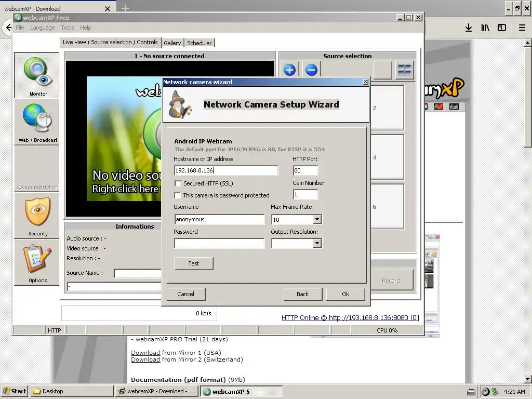Select source slot 4

(387, 157)
